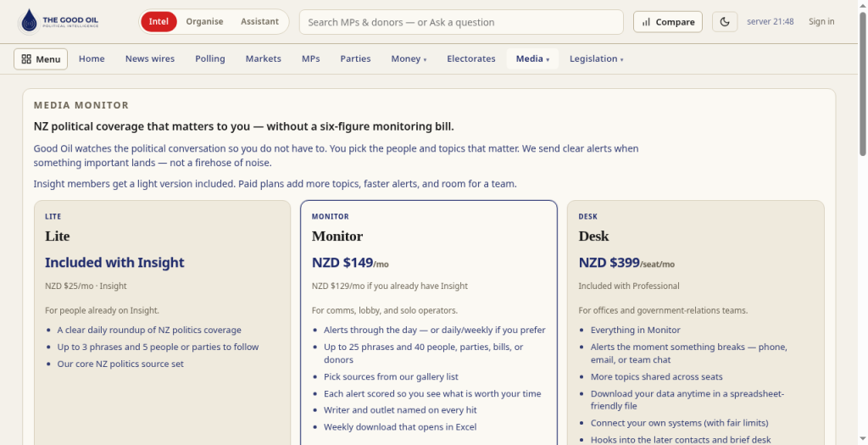Viewport: 868px width, 445px height.
Task: Click 'Alerts through the day' bullet
Action: tap(435, 330)
